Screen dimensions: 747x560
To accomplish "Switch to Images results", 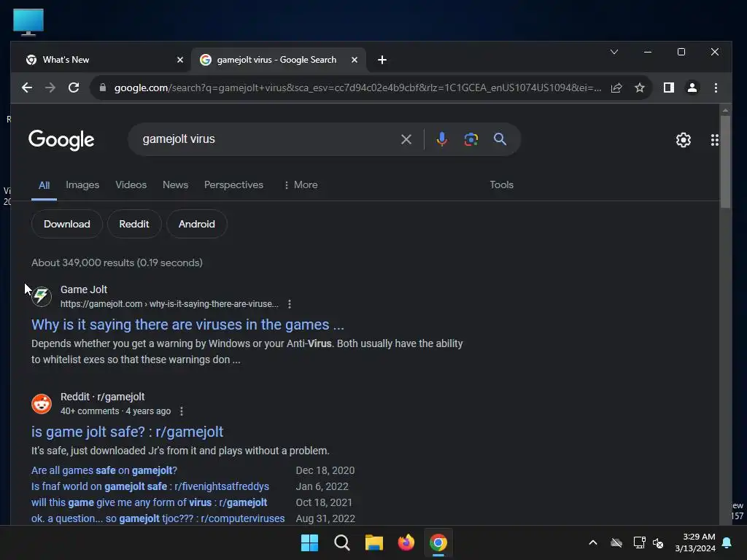I will point(82,184).
